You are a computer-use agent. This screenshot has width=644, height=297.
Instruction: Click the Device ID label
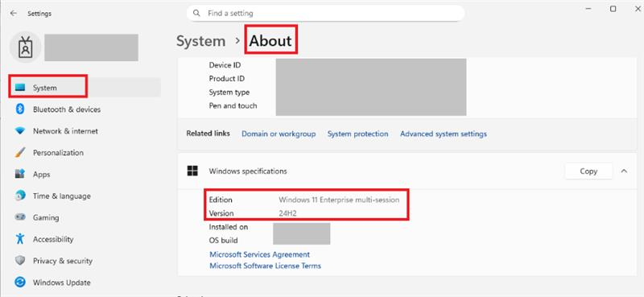click(x=225, y=65)
